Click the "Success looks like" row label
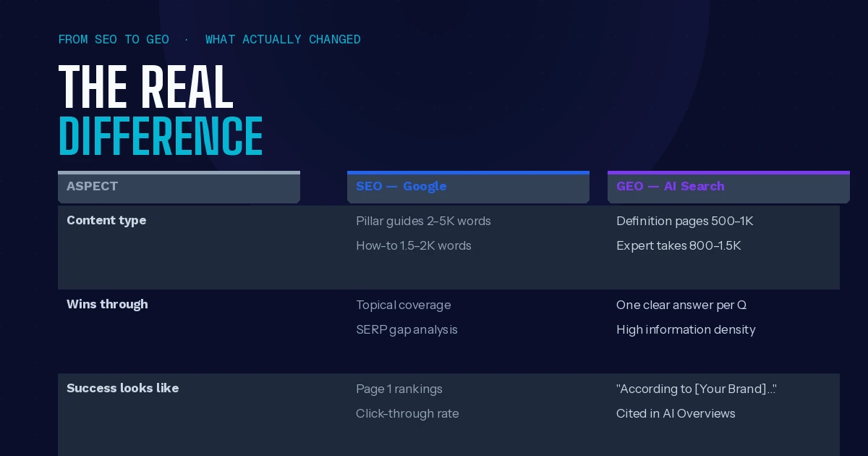868x456 pixels. click(x=122, y=389)
